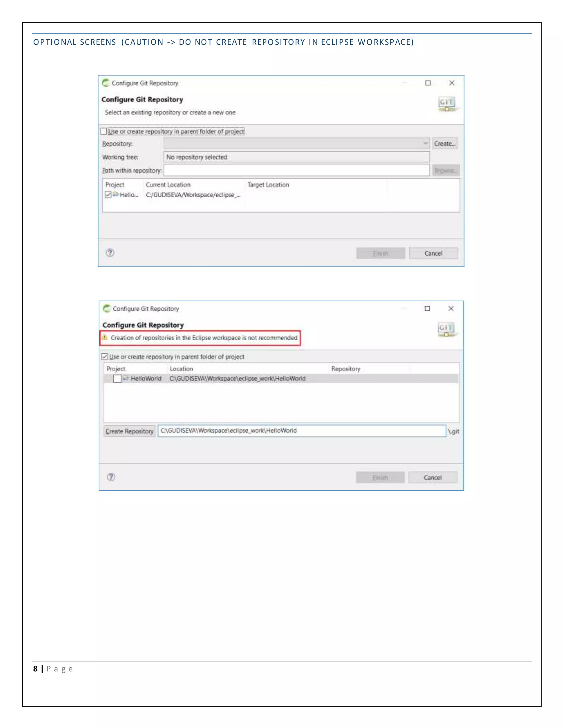Click the Eclipse title icon in the upper dialog

106,83
